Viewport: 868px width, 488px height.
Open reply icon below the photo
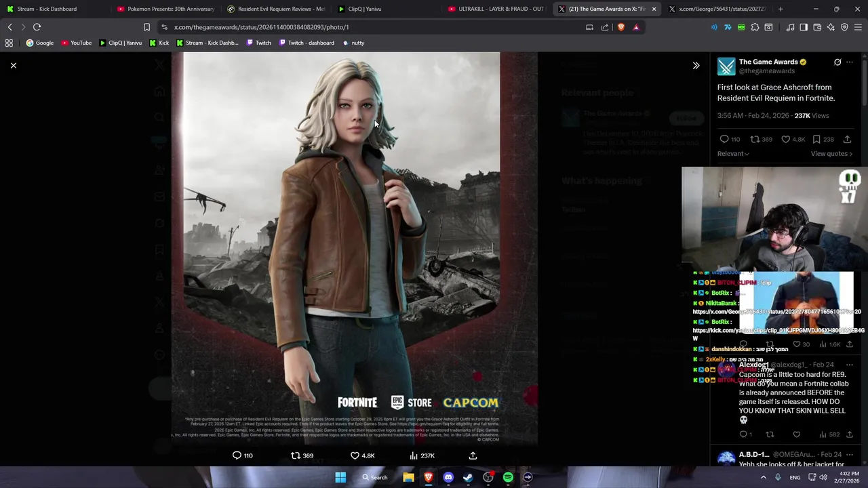tap(237, 455)
